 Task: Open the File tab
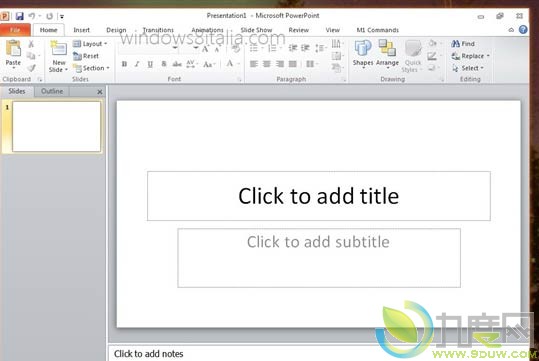click(15, 30)
